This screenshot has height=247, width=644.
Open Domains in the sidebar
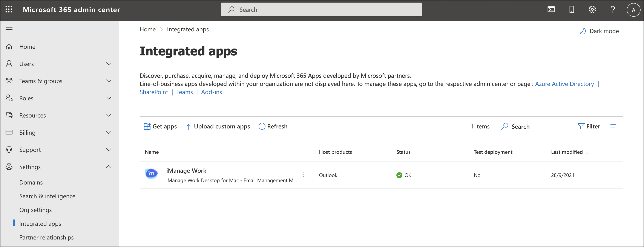pyautogui.click(x=31, y=182)
